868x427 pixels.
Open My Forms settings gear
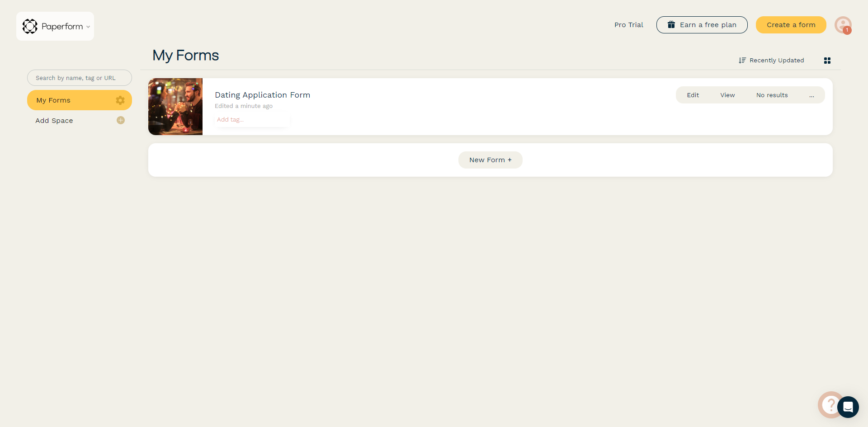click(120, 100)
